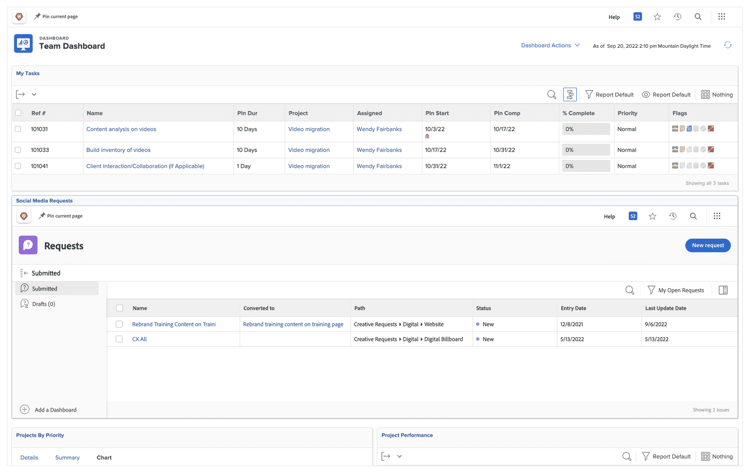Check the box for CX All request

(x=119, y=339)
